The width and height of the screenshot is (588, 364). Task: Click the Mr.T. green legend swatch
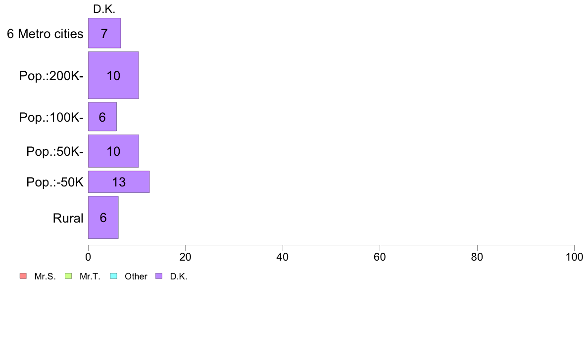coord(68,276)
